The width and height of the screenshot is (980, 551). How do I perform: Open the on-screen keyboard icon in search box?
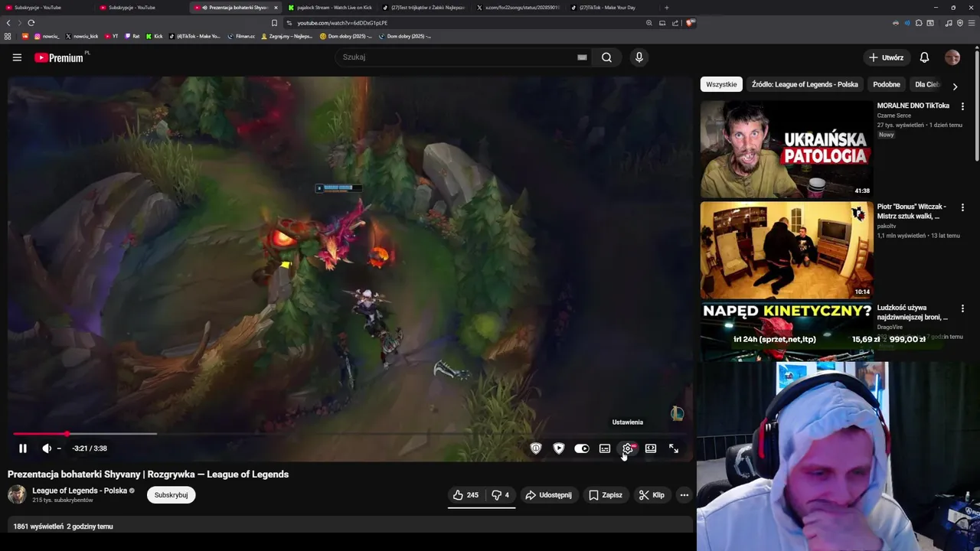pos(582,57)
